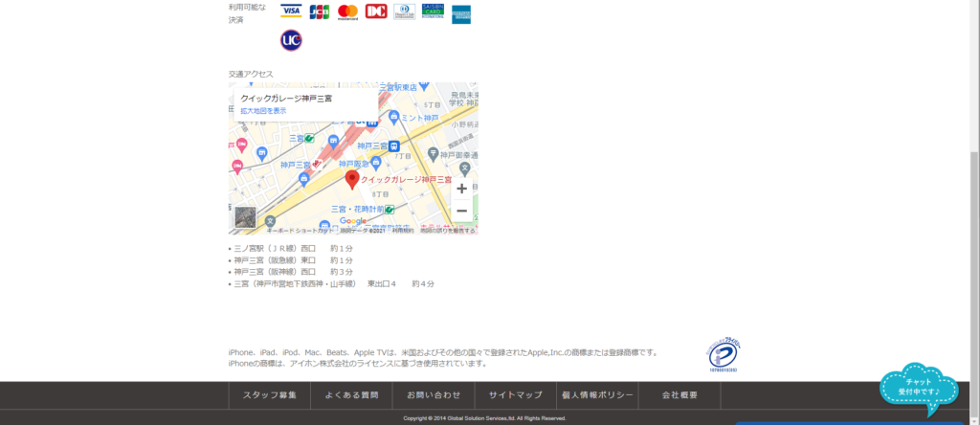
Task: Click the 三ノ宮駅（ＪＲ線）西口 access line
Action: click(x=294, y=248)
